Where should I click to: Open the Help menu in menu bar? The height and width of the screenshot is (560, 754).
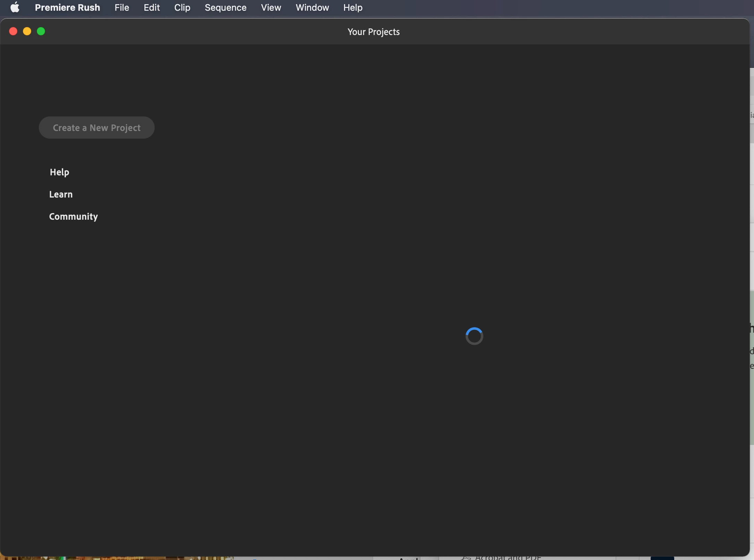tap(353, 7)
